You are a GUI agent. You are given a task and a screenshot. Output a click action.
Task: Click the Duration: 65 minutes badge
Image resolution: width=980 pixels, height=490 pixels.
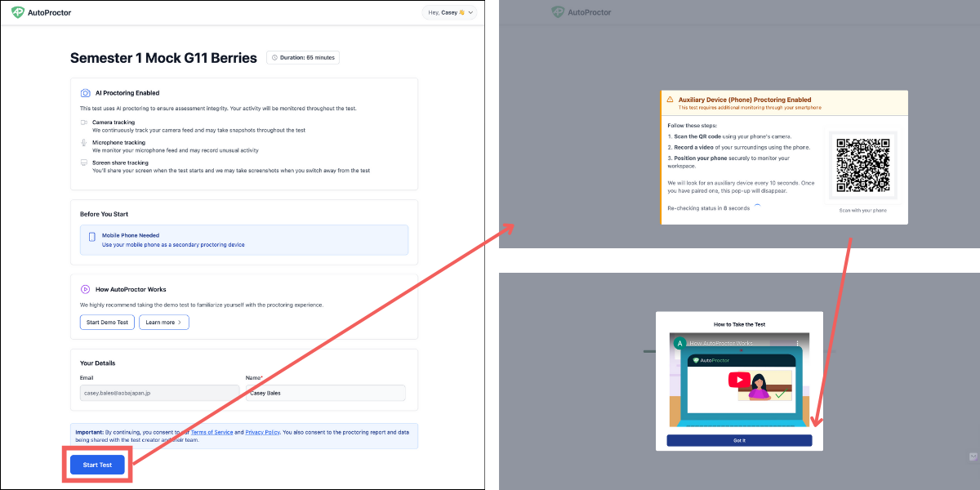pyautogui.click(x=302, y=58)
